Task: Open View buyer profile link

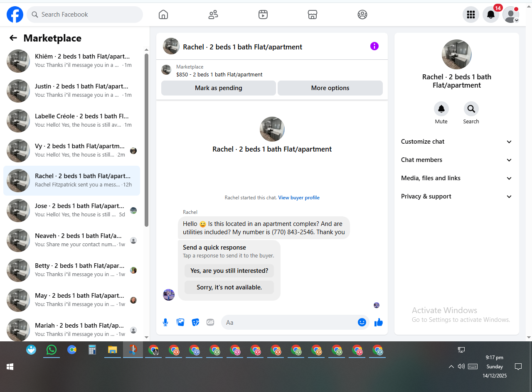Action: [x=299, y=198]
